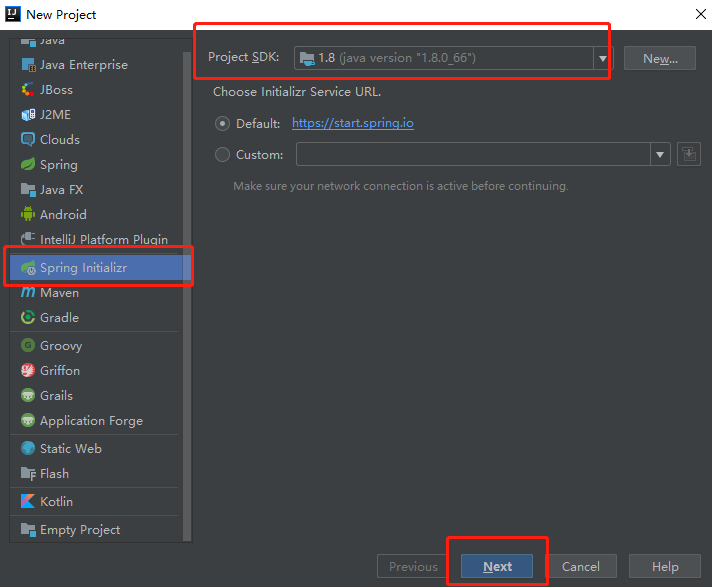
Task: Choose JBoss project type
Action: [95, 89]
